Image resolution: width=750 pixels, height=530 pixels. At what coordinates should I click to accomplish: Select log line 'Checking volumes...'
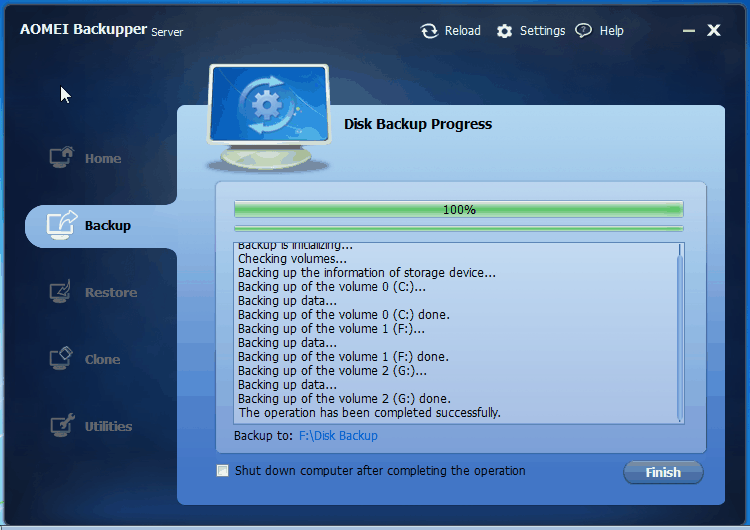pyautogui.click(x=293, y=259)
